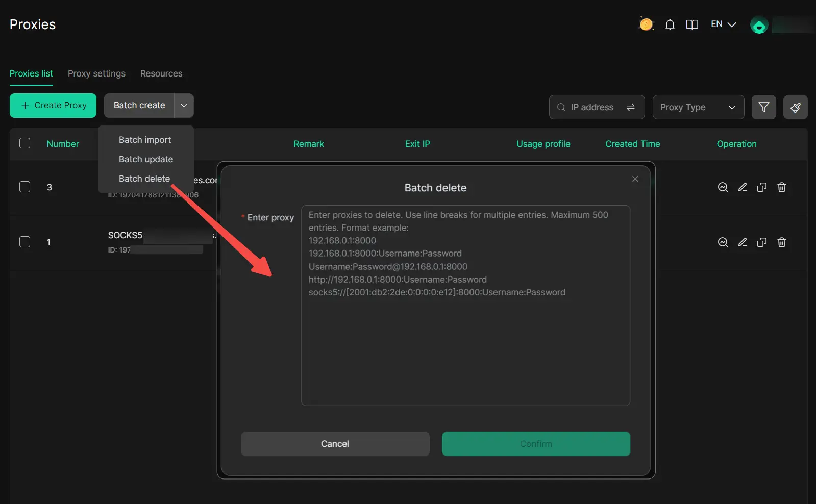Screen dimensions: 816x504
Task: Copy proxy number 1 using duplicate icon
Action: pyautogui.click(x=761, y=242)
